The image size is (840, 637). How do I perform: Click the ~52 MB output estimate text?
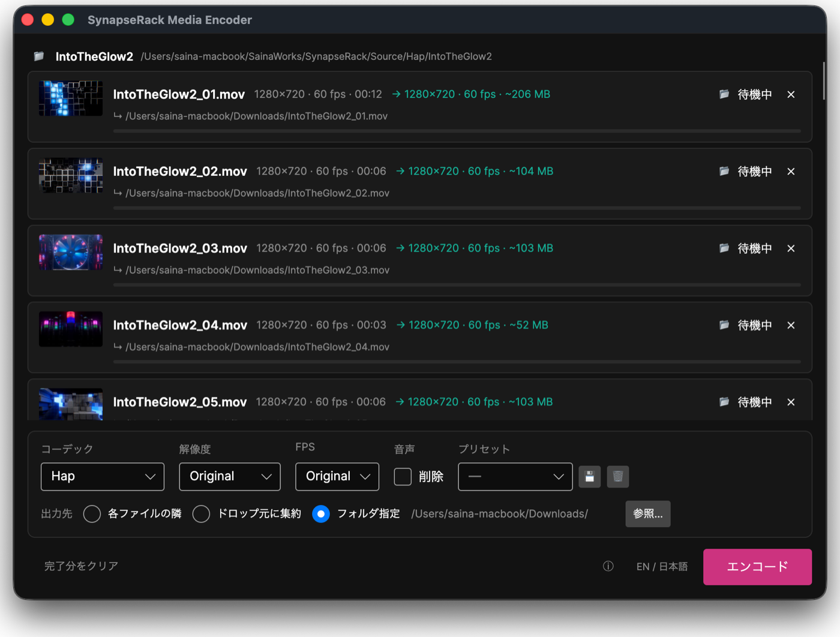tap(529, 325)
